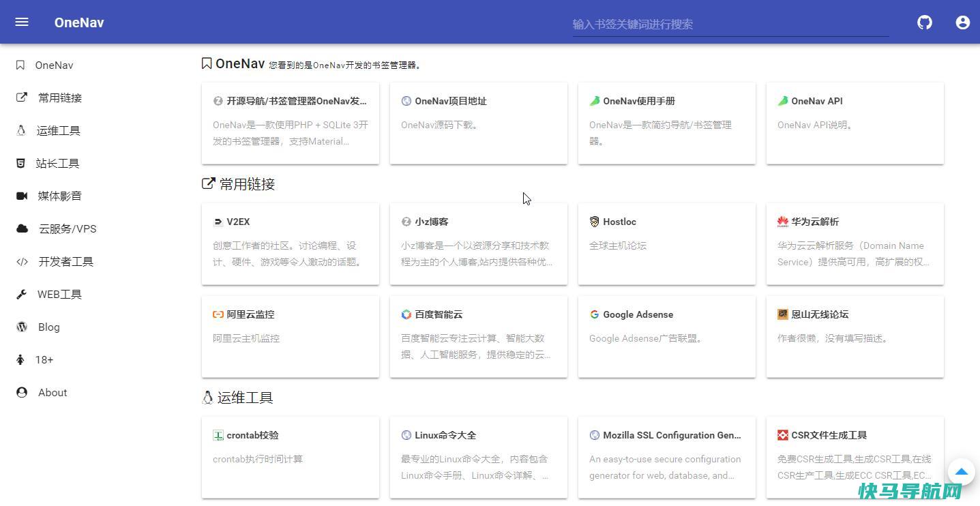Jump to 媒体影音 category

click(60, 196)
